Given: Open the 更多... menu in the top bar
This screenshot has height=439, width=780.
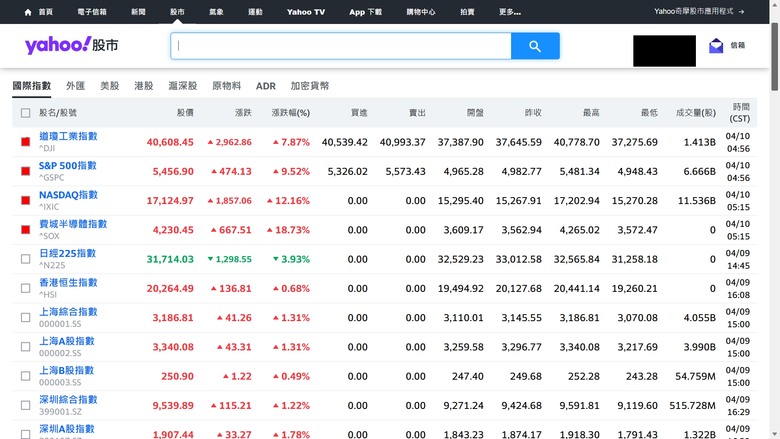Looking at the screenshot, I should [x=510, y=12].
